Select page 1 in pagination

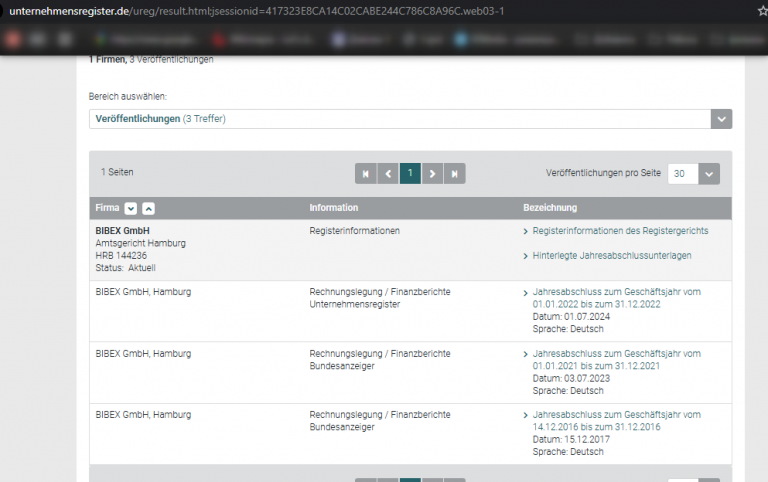[x=410, y=173]
